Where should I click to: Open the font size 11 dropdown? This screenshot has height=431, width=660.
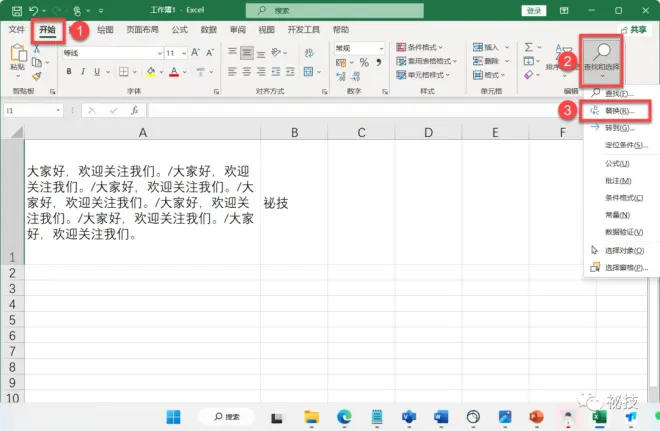tap(184, 53)
